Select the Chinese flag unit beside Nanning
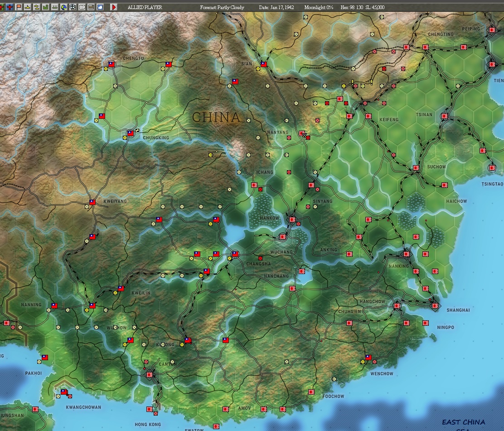 pos(54,306)
